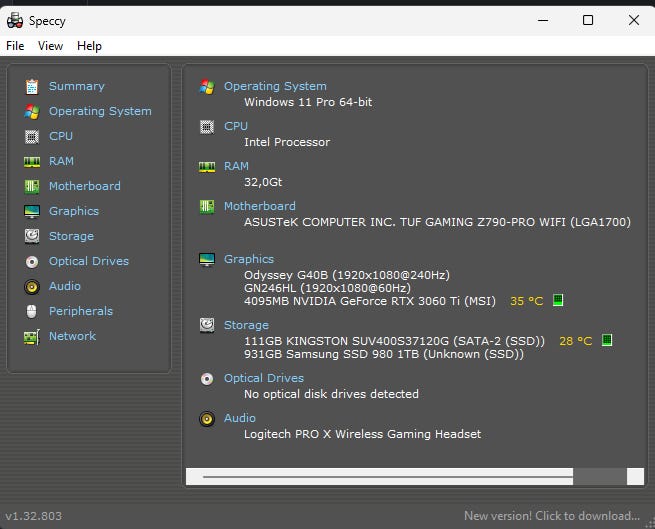
Task: Select Operating System in the sidebar
Action: (x=100, y=111)
